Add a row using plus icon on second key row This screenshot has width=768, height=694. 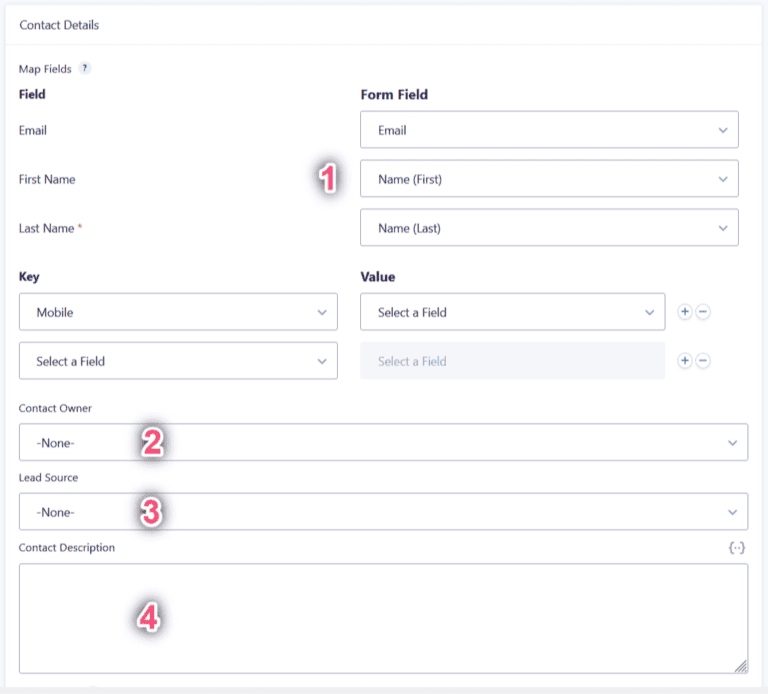click(685, 361)
